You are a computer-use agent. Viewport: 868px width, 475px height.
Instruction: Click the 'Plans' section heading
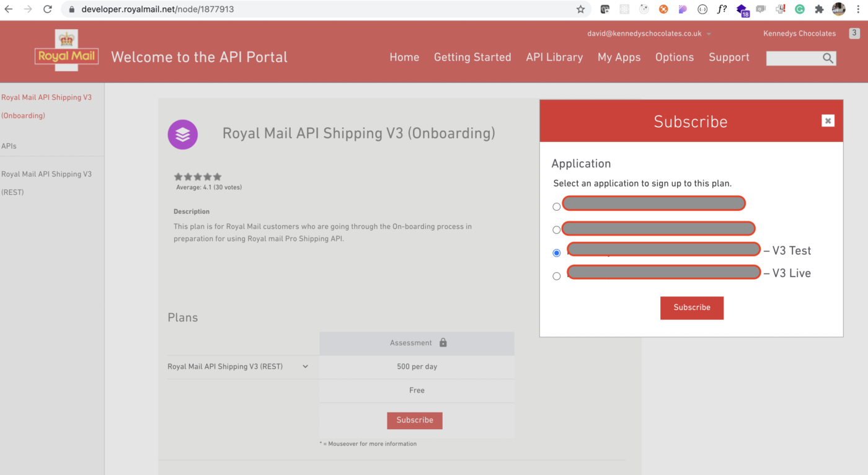pos(183,317)
